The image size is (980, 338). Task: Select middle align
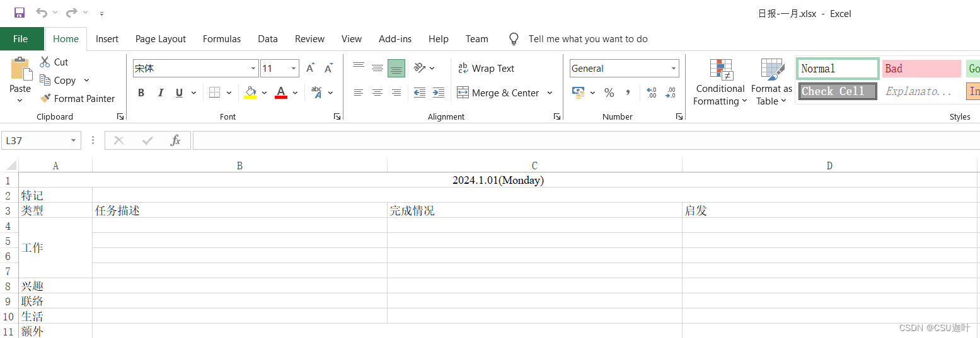378,68
